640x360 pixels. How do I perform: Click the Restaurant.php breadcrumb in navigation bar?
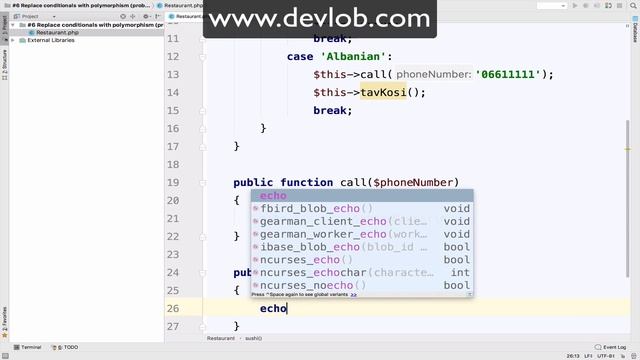click(180, 6)
